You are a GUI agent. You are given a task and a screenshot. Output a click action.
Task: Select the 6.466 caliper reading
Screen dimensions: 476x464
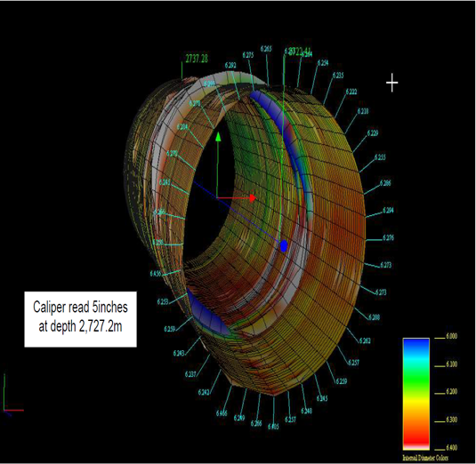pyautogui.click(x=222, y=413)
